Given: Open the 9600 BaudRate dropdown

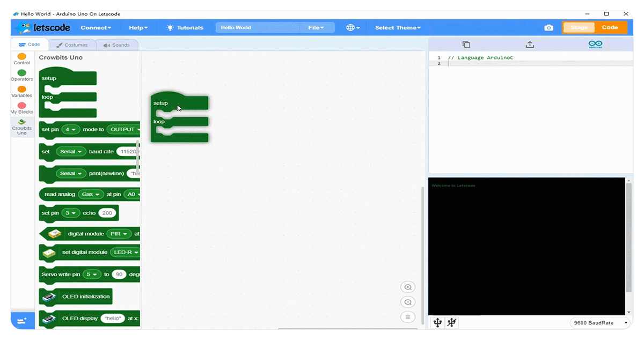Looking at the screenshot, I should pyautogui.click(x=599, y=323).
